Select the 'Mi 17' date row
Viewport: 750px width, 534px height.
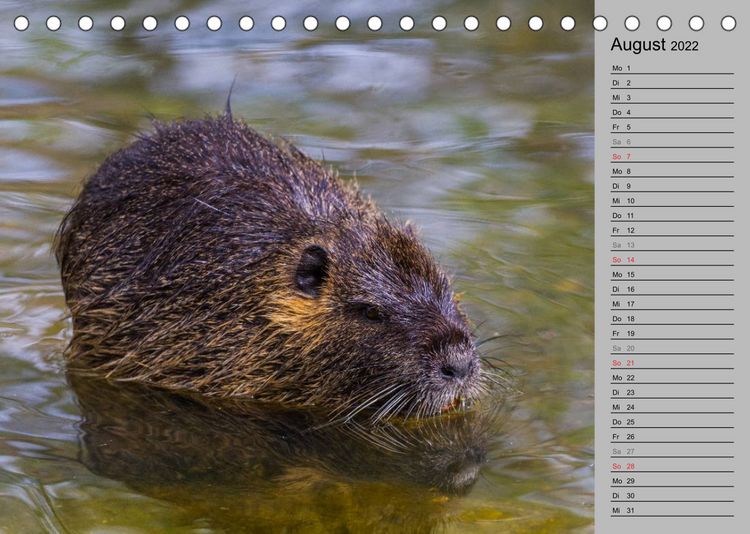pyautogui.click(x=672, y=304)
